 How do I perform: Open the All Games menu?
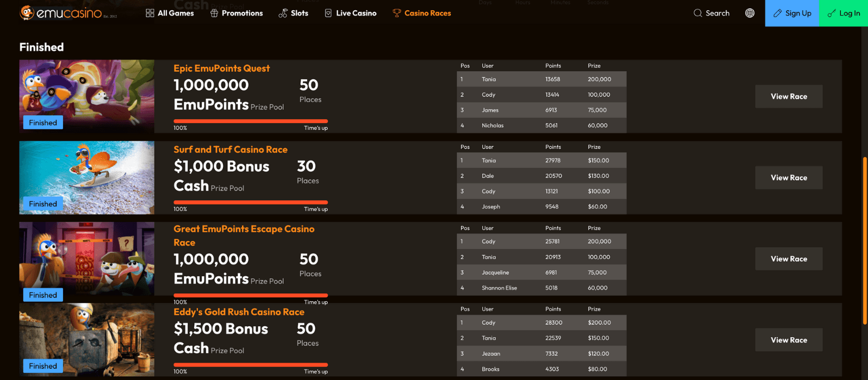point(170,13)
